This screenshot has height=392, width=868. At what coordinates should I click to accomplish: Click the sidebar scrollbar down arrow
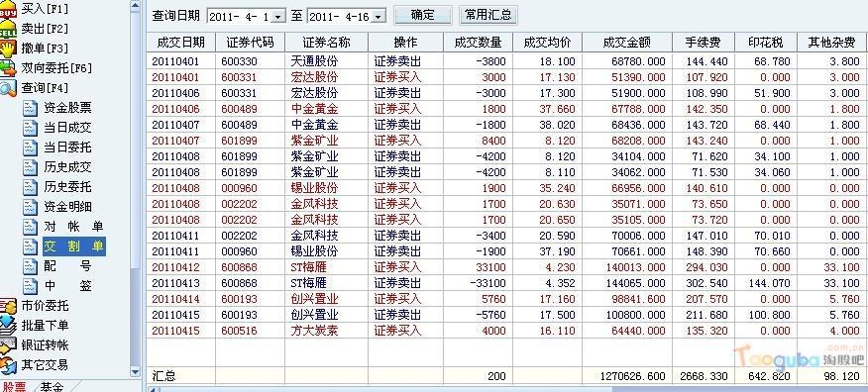135,371
